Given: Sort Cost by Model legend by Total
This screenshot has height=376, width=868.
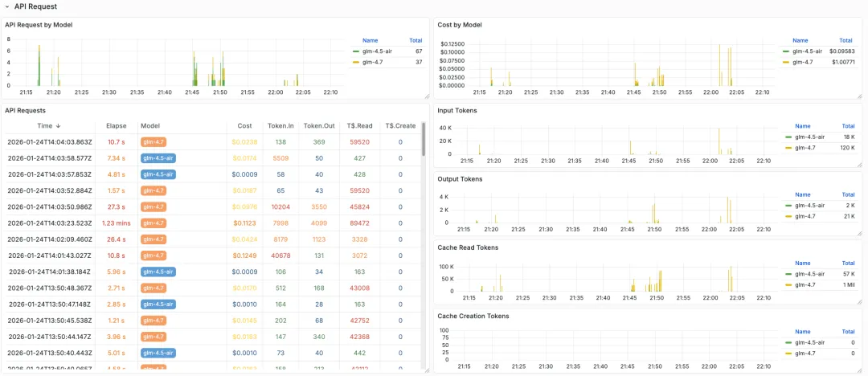Looking at the screenshot, I should coord(845,39).
